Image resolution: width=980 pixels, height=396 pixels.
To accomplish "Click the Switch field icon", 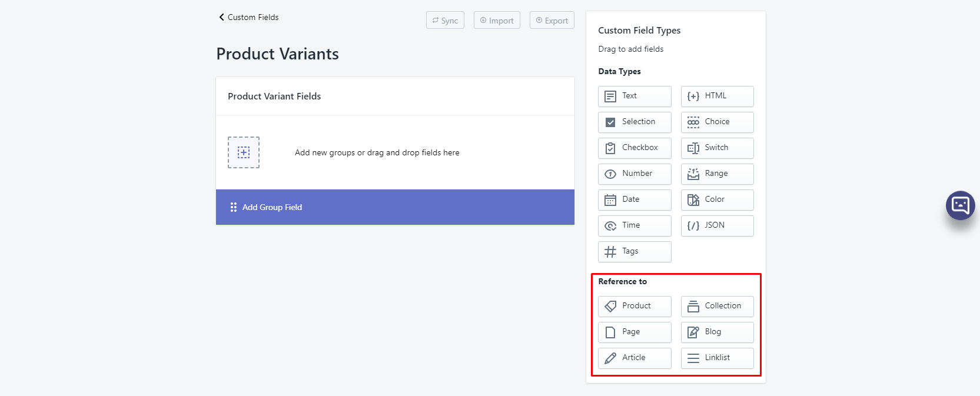I will pos(693,148).
